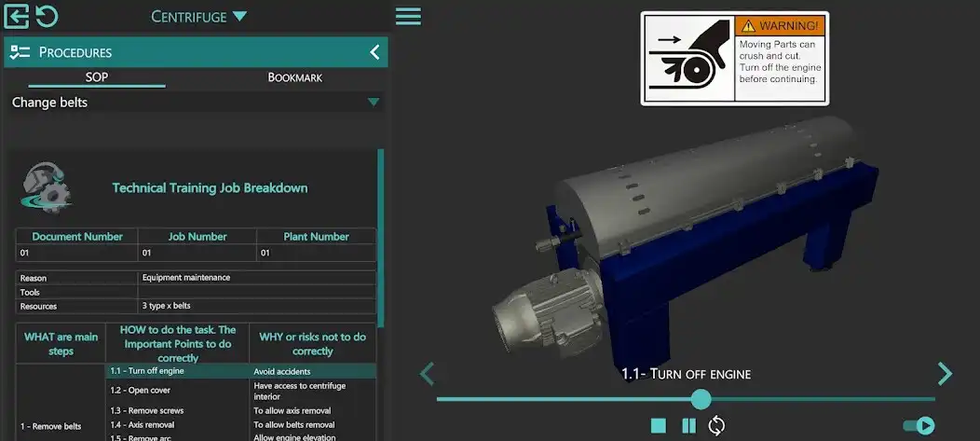The width and height of the screenshot is (980, 441).
Task: Open the Centrifuge equipment dropdown
Action: [199, 16]
